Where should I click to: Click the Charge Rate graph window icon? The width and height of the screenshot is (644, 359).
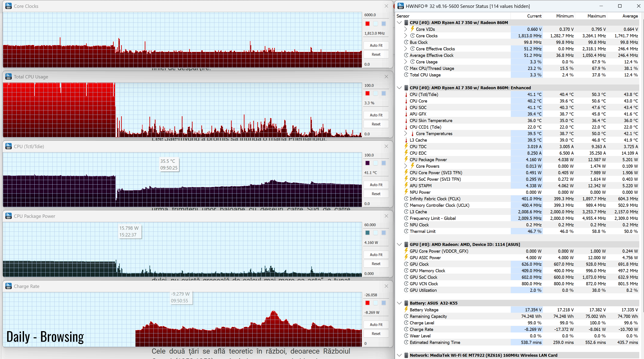[9, 286]
